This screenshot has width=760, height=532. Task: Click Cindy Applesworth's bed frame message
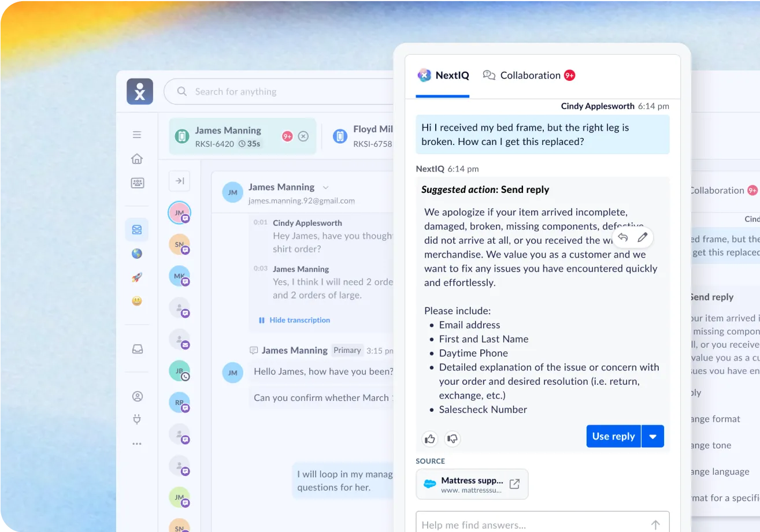point(543,134)
